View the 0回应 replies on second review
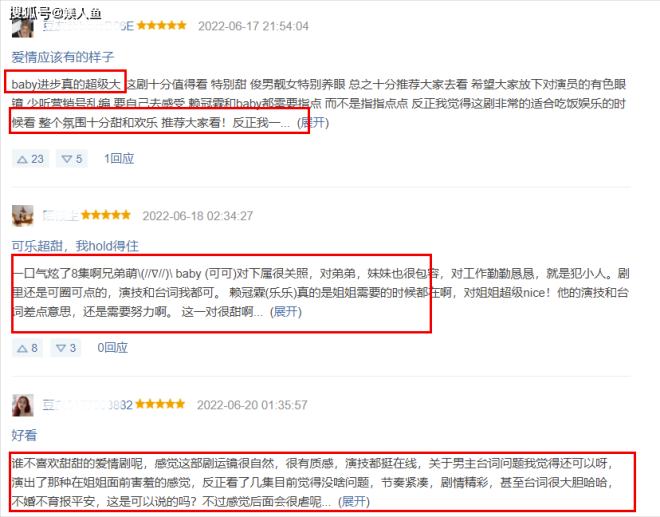 tap(112, 348)
